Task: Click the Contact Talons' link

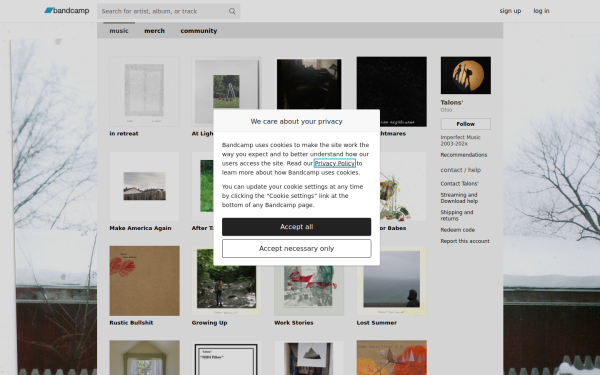Action: click(459, 184)
